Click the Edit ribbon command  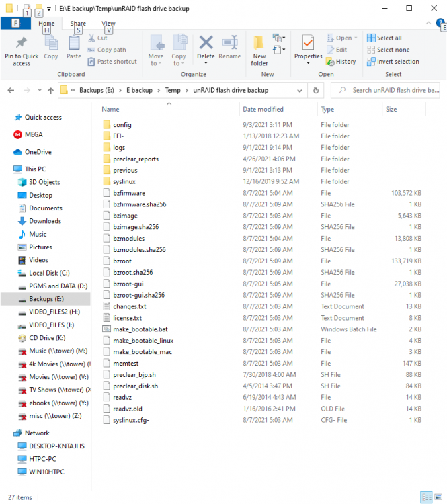coord(337,50)
